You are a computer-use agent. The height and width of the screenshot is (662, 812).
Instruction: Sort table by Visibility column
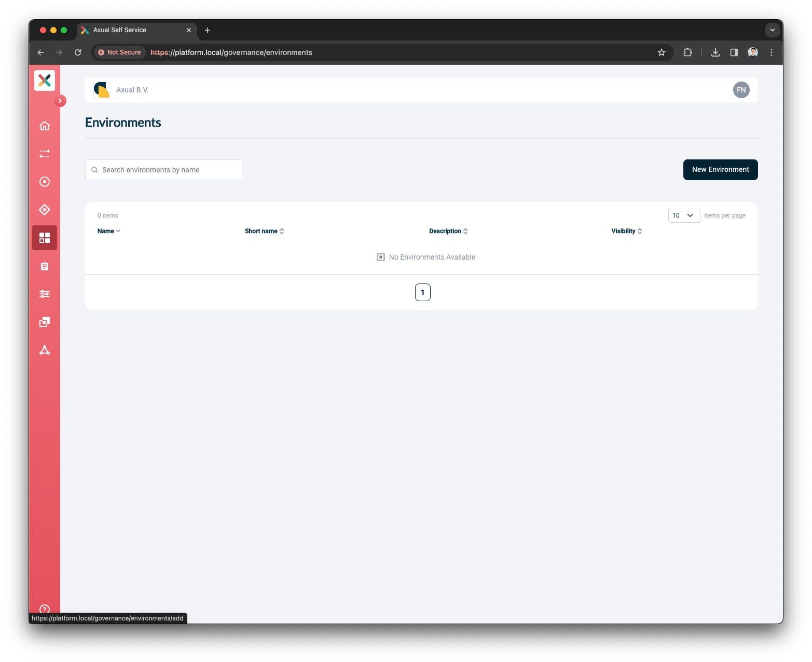(x=627, y=231)
